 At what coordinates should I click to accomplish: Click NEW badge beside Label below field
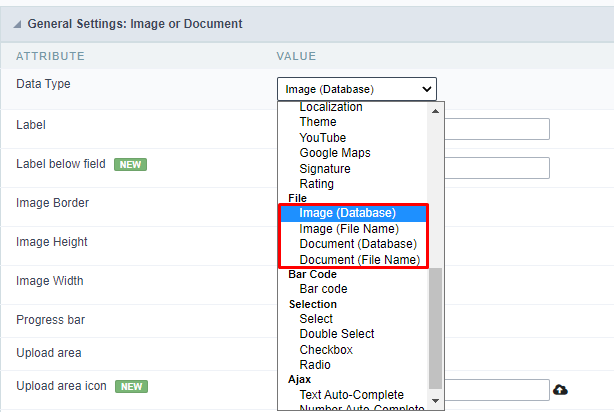(x=130, y=164)
